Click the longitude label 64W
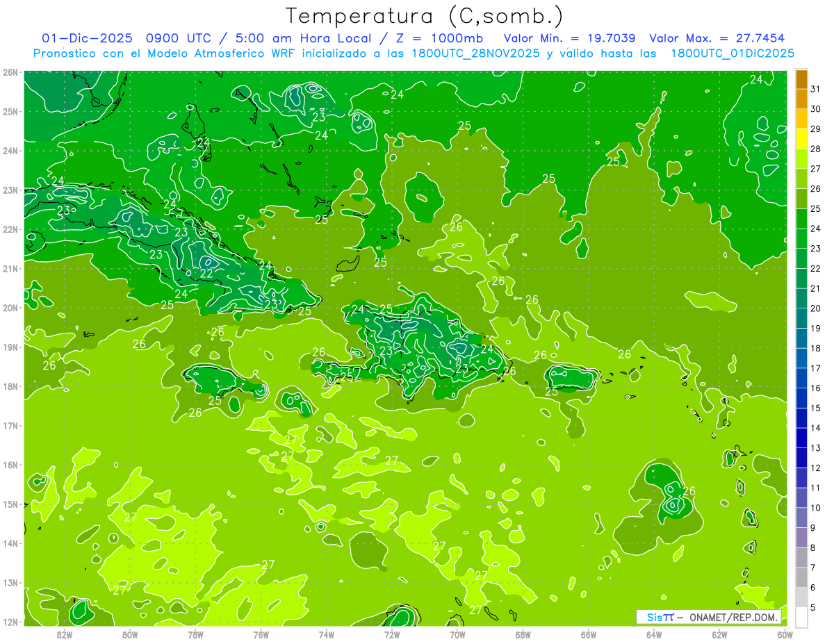 [654, 634]
